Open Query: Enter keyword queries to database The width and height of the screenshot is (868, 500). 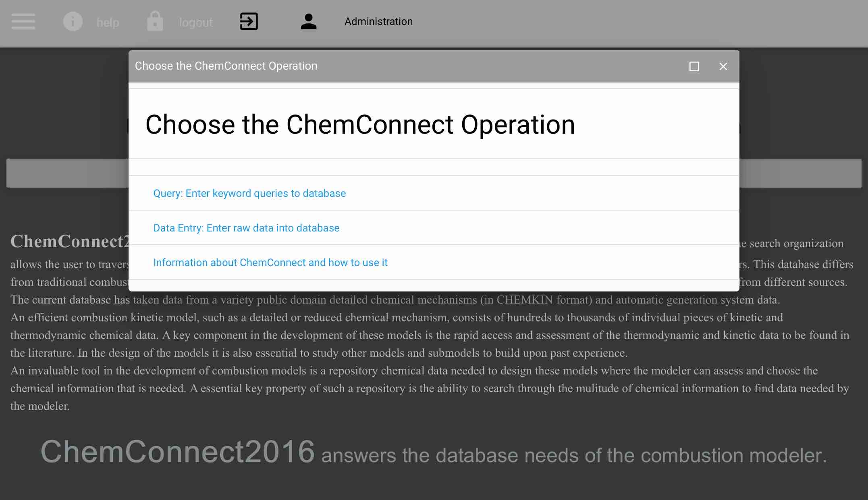249,193
